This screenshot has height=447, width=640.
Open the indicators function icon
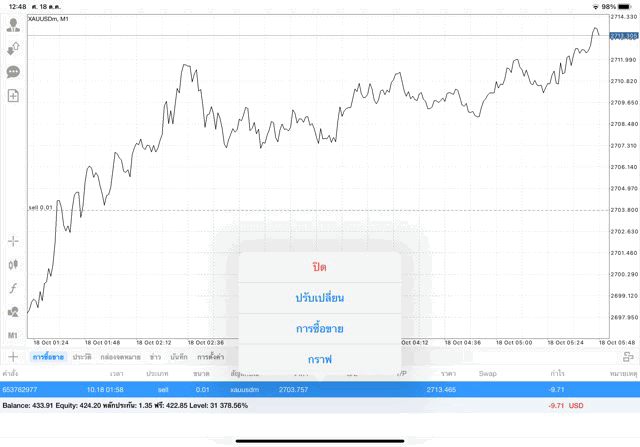coord(14,288)
